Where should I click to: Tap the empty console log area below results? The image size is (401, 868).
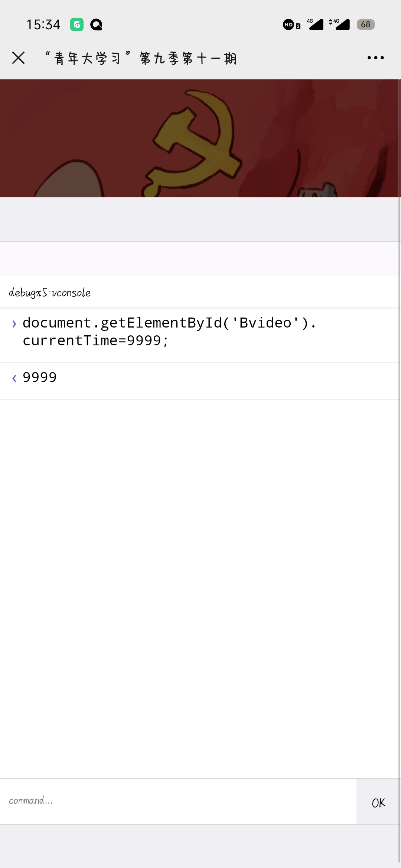pyautogui.click(x=200, y=586)
